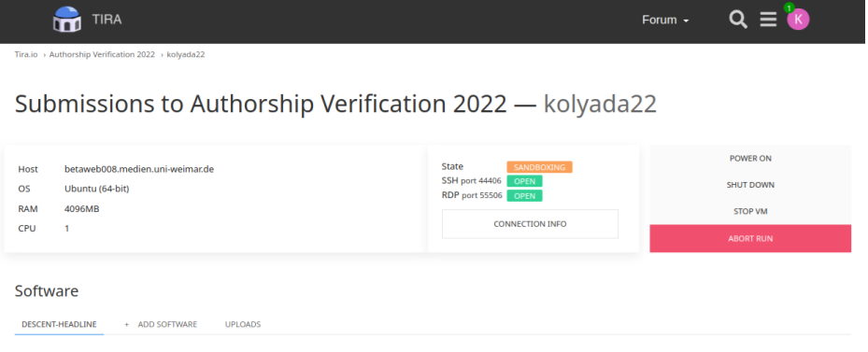Click the CONNECTION INFO button

530,224
